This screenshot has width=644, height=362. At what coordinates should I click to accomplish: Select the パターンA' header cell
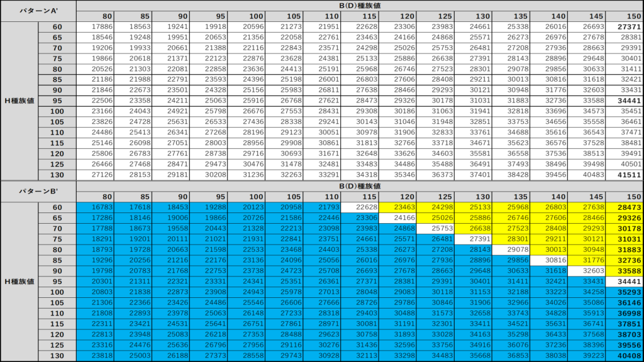click(38, 11)
